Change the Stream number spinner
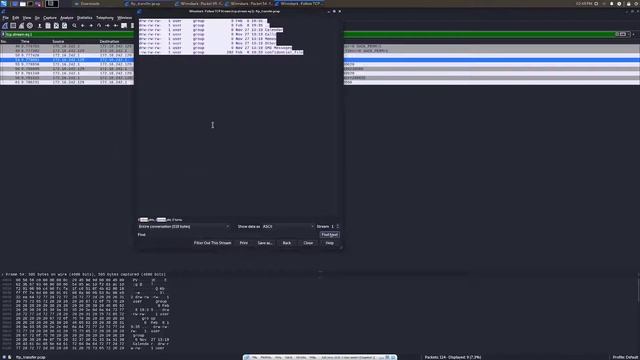Viewport: 640px width, 360px height. pos(335,227)
